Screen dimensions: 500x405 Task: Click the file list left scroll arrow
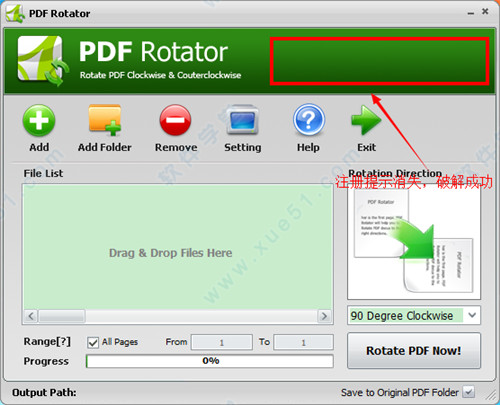[31, 316]
